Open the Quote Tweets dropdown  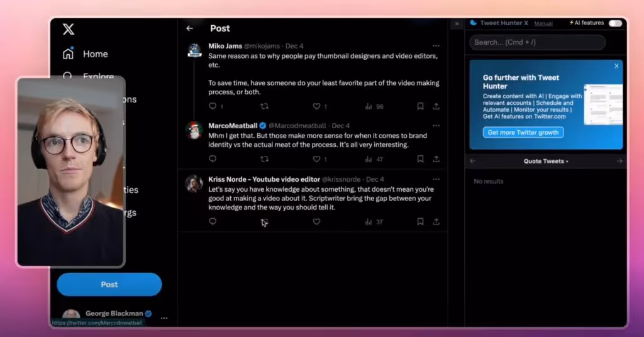tap(546, 162)
